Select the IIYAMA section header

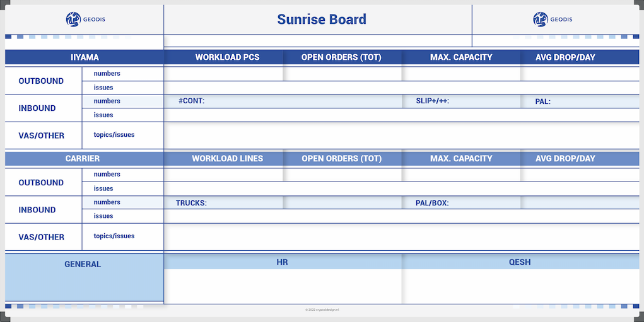point(85,57)
